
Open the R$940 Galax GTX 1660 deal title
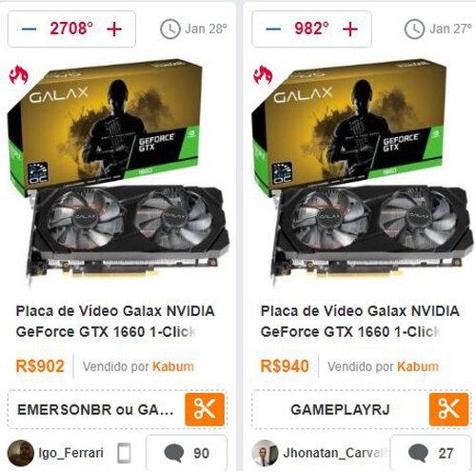click(x=360, y=321)
